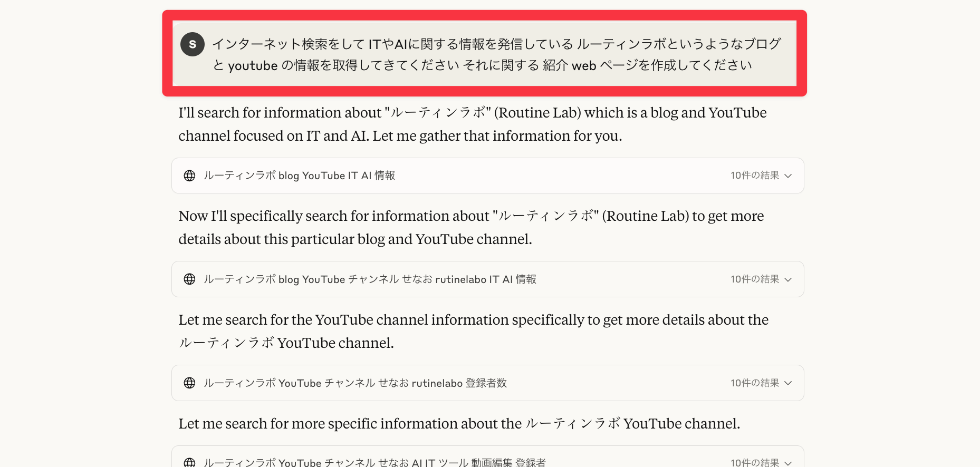Screen dimensions: 980x467
Task: Click 10件の結果 on first search block
Action: pyautogui.click(x=754, y=176)
